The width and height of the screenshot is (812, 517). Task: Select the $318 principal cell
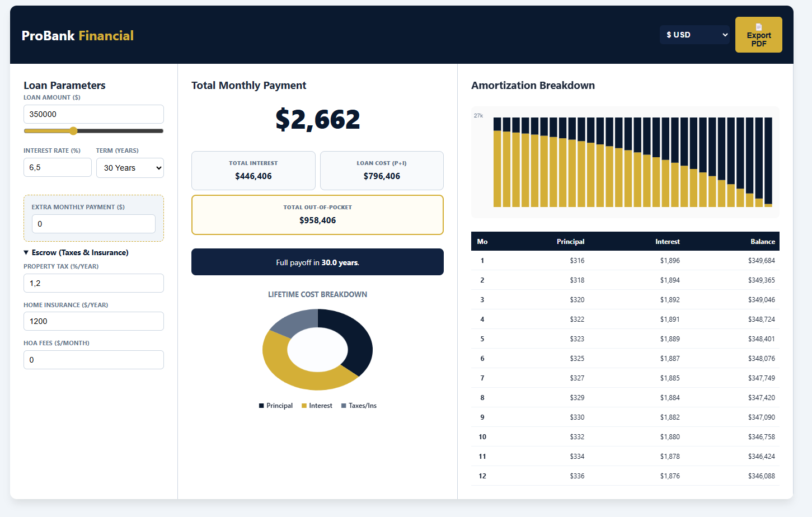(577, 280)
